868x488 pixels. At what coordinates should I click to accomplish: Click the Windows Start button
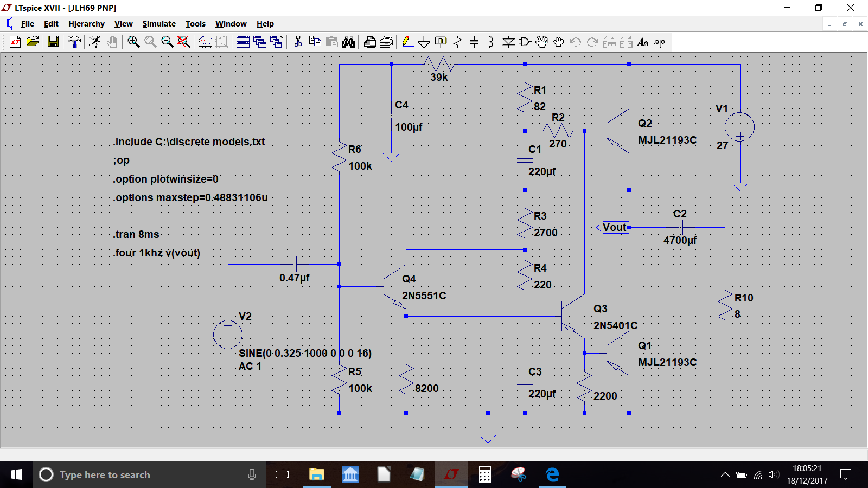tap(16, 474)
